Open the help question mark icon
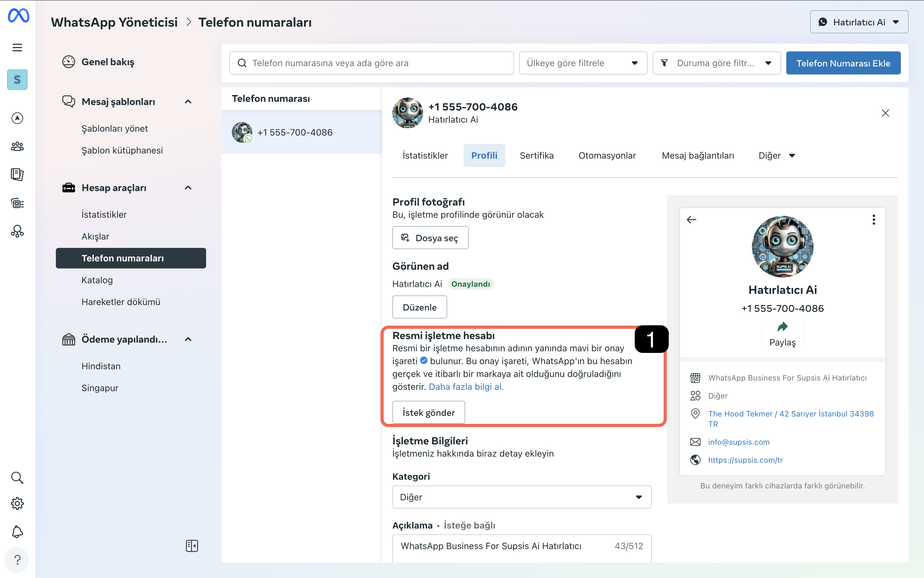This screenshot has height=578, width=924. (17, 560)
